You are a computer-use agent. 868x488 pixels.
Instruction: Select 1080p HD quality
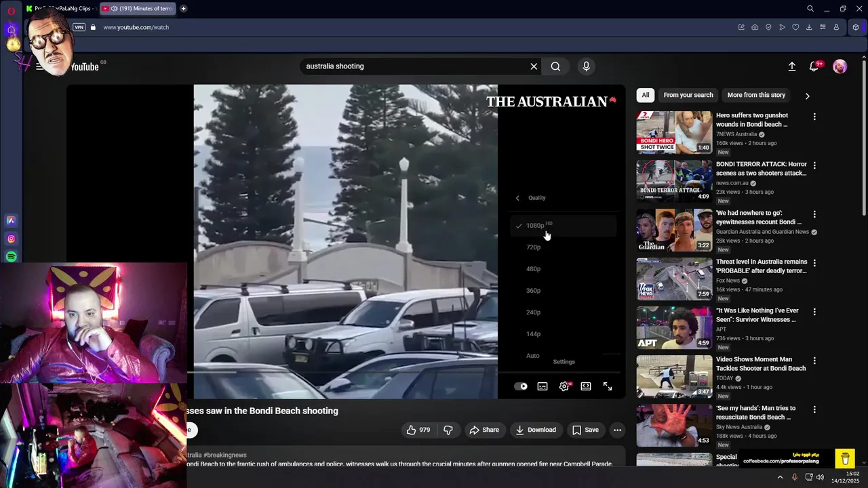[563, 226]
